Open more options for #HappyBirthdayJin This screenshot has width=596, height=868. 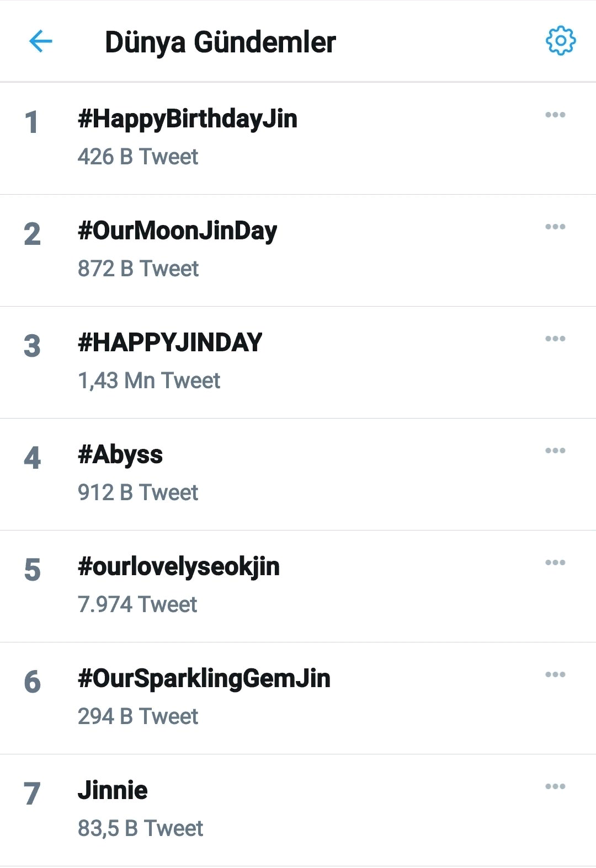coord(555,115)
